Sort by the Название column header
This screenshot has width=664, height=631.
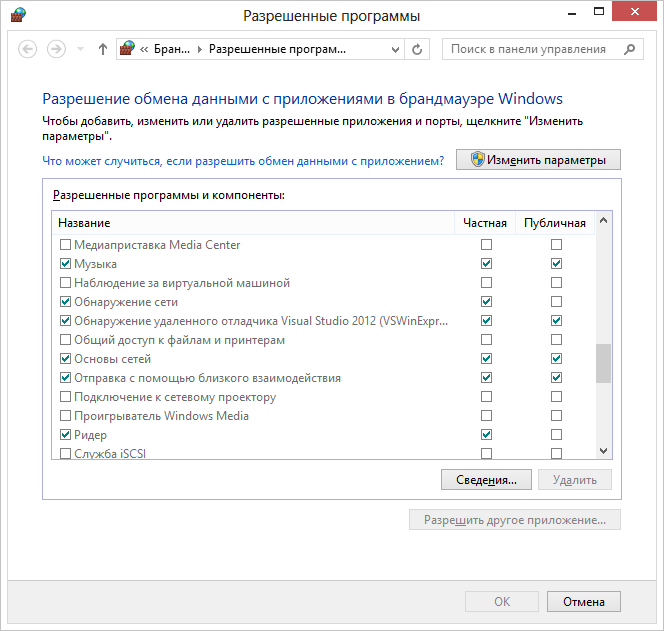pyautogui.click(x=253, y=223)
